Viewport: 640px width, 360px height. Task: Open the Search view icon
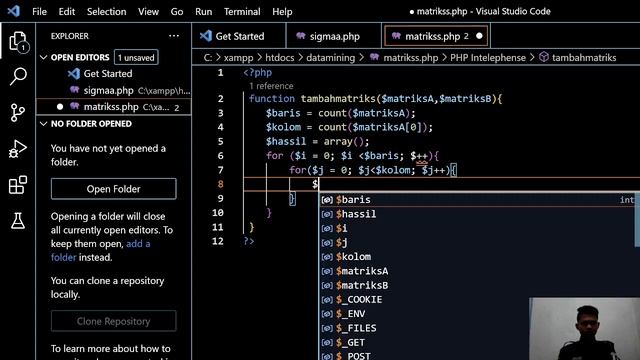click(x=18, y=76)
